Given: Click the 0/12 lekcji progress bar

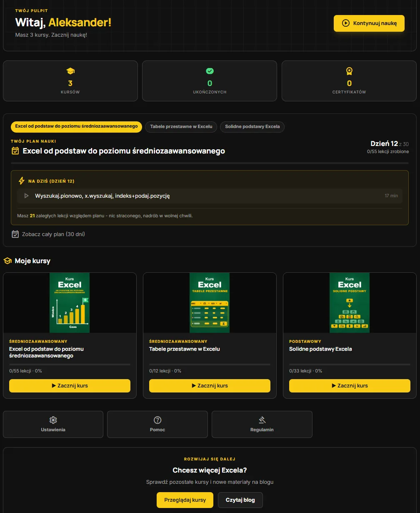Looking at the screenshot, I should tap(210, 365).
